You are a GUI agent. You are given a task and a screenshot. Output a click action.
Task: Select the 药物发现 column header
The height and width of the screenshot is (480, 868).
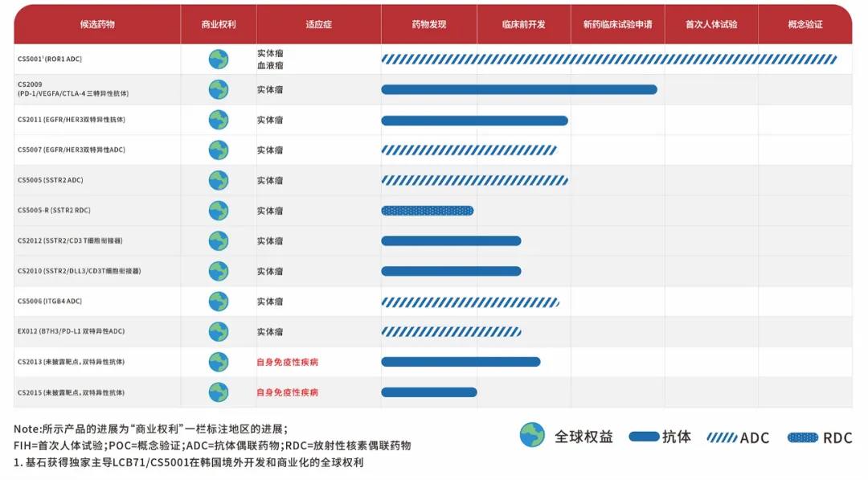(x=428, y=24)
